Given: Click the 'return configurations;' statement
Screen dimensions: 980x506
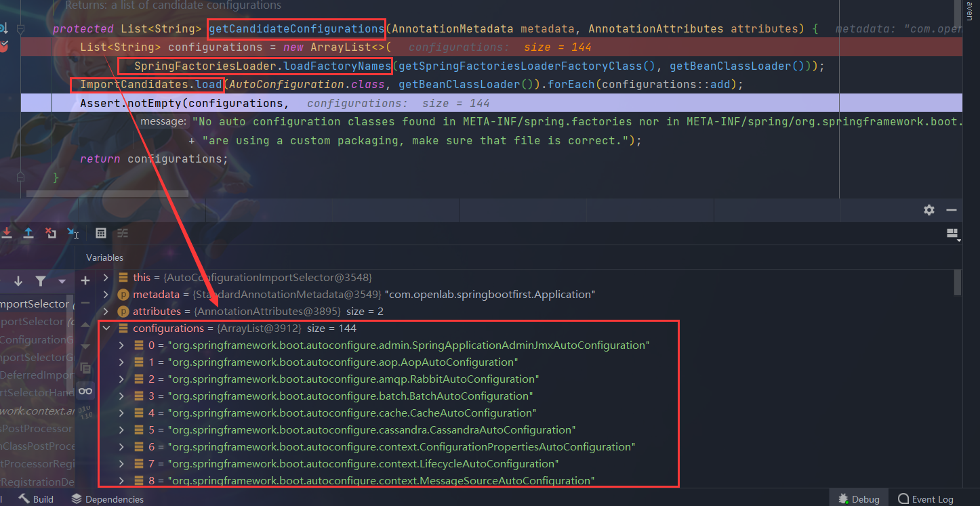Looking at the screenshot, I should point(154,159).
